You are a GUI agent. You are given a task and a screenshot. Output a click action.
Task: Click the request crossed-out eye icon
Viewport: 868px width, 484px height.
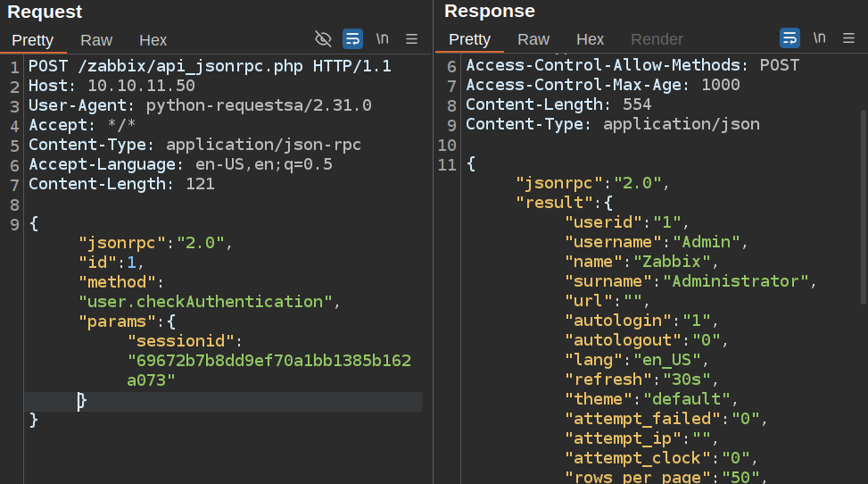coord(323,39)
